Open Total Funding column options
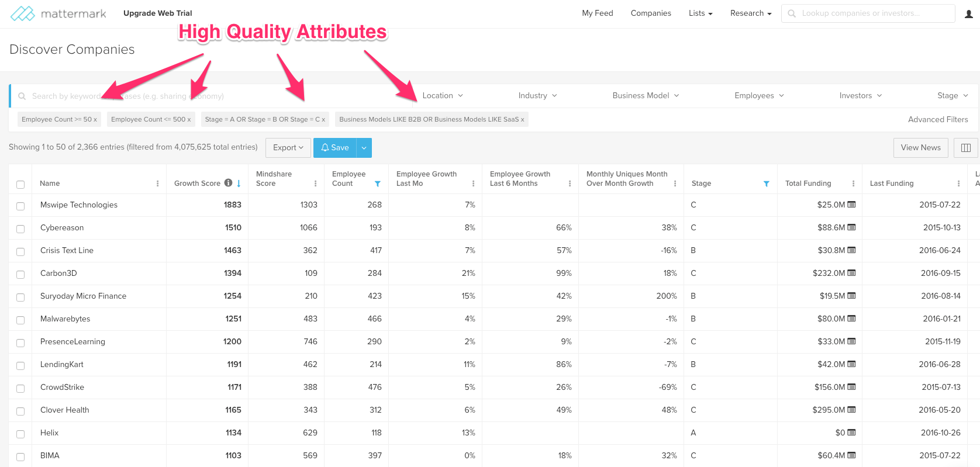This screenshot has width=980, height=467. pos(853,184)
